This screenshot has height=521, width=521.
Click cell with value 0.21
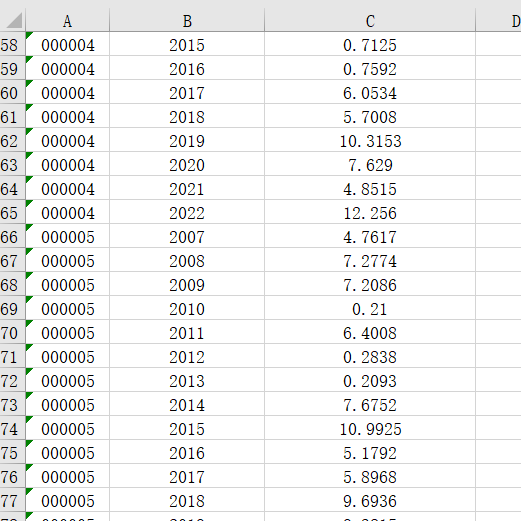tap(370, 309)
